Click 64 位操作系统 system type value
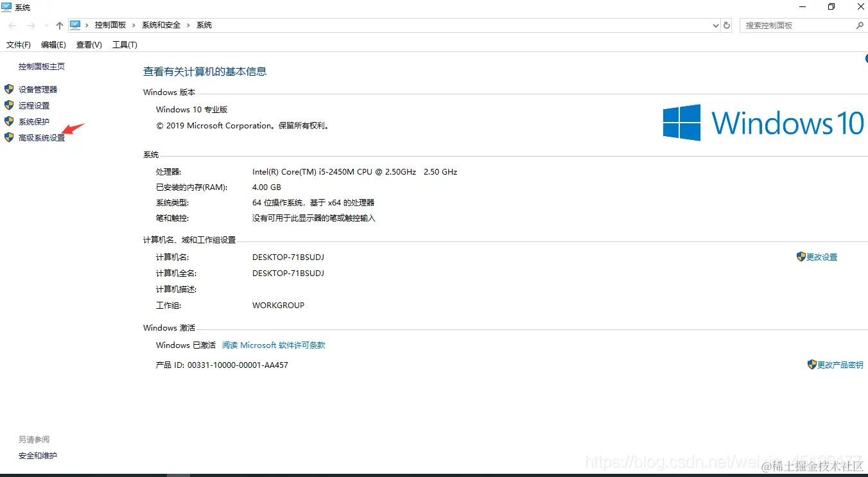 313,203
